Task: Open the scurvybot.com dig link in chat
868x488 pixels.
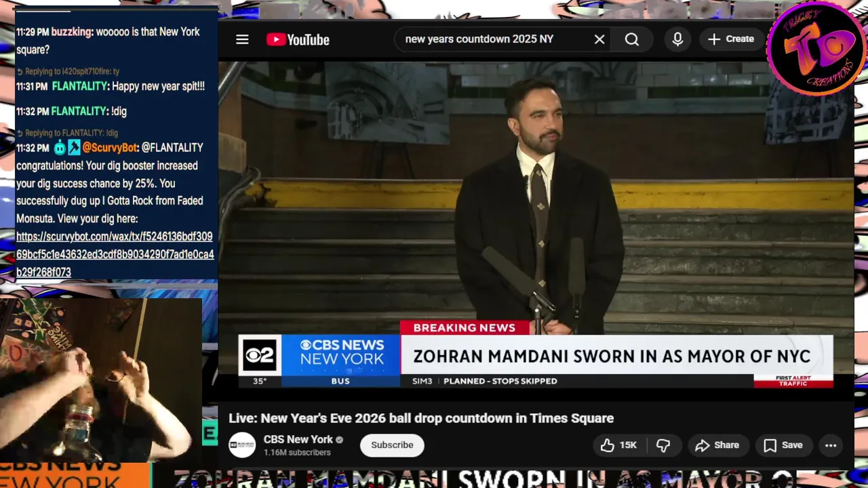Action: [115, 254]
